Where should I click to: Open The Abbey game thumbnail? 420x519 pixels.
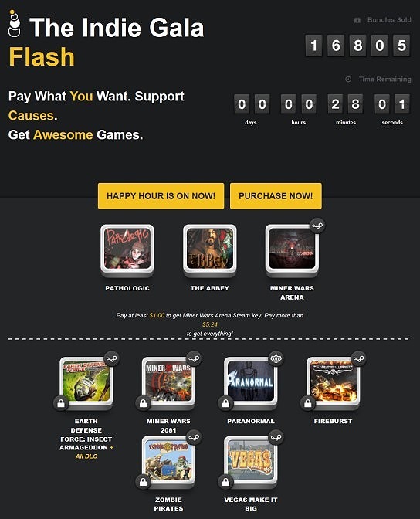[x=209, y=250]
